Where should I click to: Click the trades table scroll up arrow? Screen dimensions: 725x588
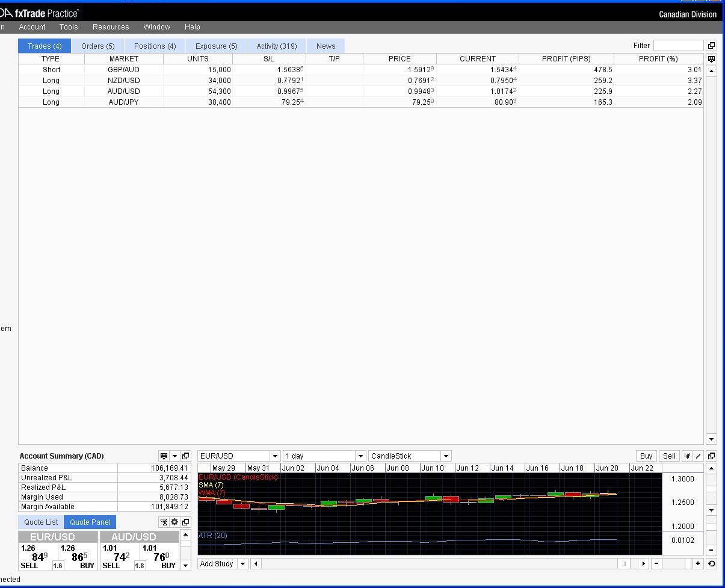tap(712, 70)
